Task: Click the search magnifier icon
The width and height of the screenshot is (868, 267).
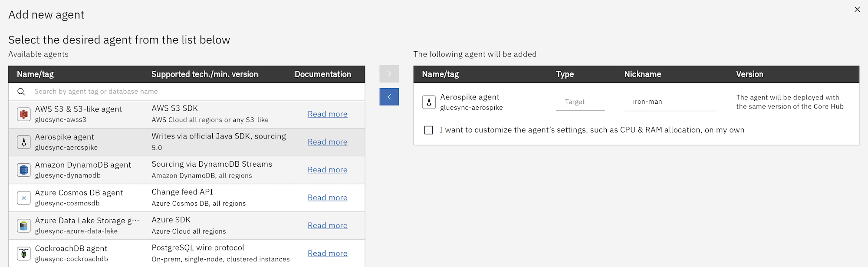Action: coord(21,92)
